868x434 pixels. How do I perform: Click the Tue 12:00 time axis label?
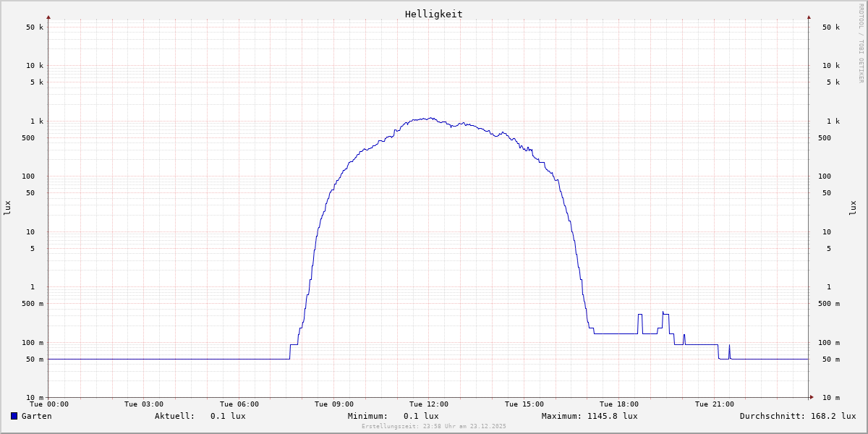click(x=429, y=404)
